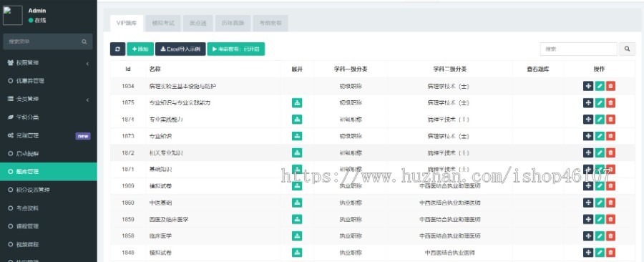The height and width of the screenshot is (262, 644).
Task: Click the Admin user name
Action: pyautogui.click(x=37, y=11)
